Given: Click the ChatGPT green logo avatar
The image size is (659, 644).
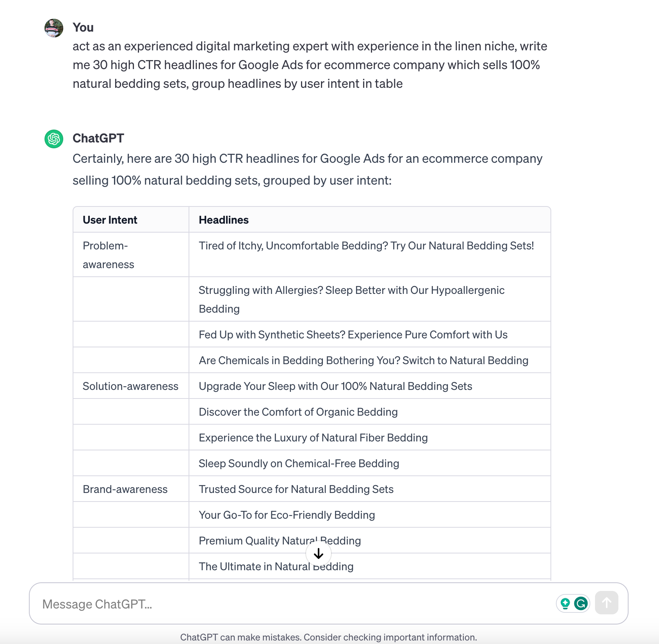Looking at the screenshot, I should click(x=54, y=139).
